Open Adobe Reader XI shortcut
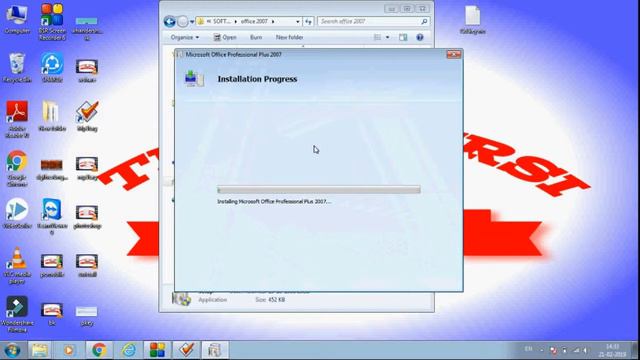Image resolution: width=640 pixels, height=360 pixels. tap(17, 119)
